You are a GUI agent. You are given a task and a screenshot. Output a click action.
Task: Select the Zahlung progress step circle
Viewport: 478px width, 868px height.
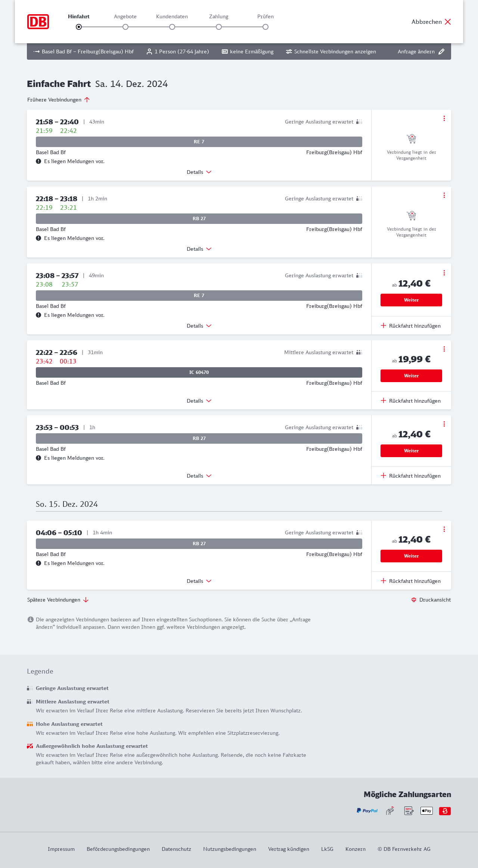tap(219, 27)
